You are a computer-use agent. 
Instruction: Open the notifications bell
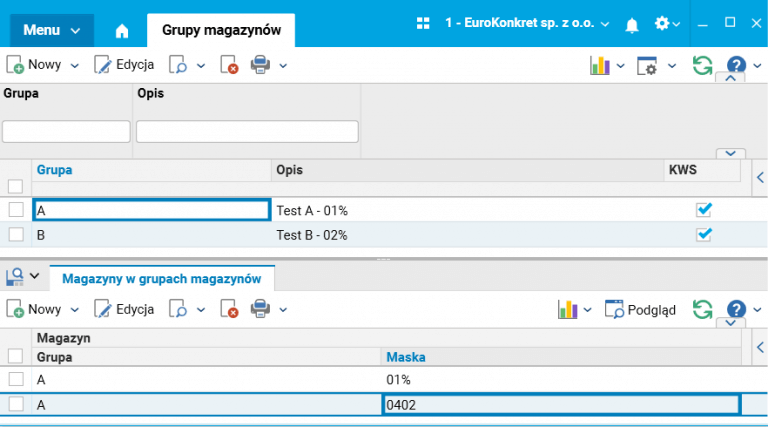[632, 23]
